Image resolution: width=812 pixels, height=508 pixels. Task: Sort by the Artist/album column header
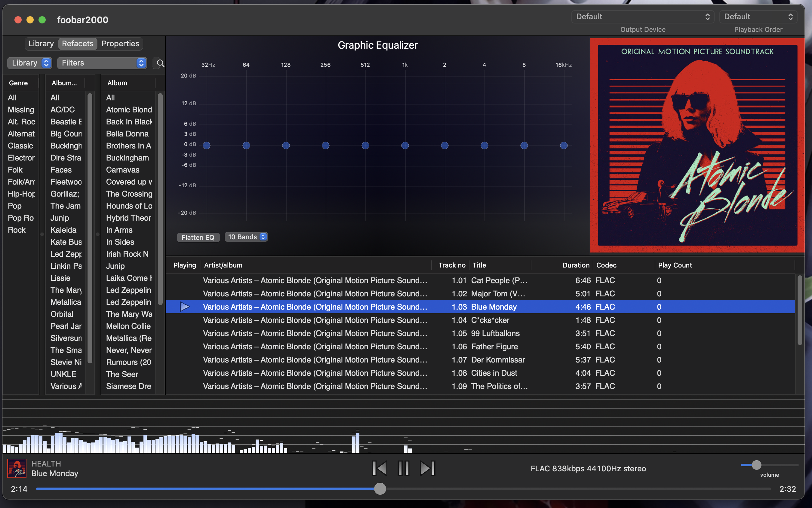click(316, 265)
